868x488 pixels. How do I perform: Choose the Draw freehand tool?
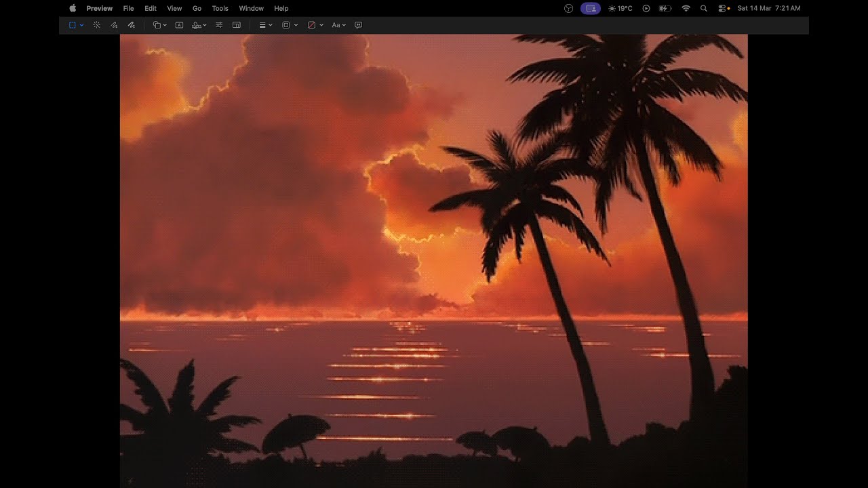pos(132,25)
